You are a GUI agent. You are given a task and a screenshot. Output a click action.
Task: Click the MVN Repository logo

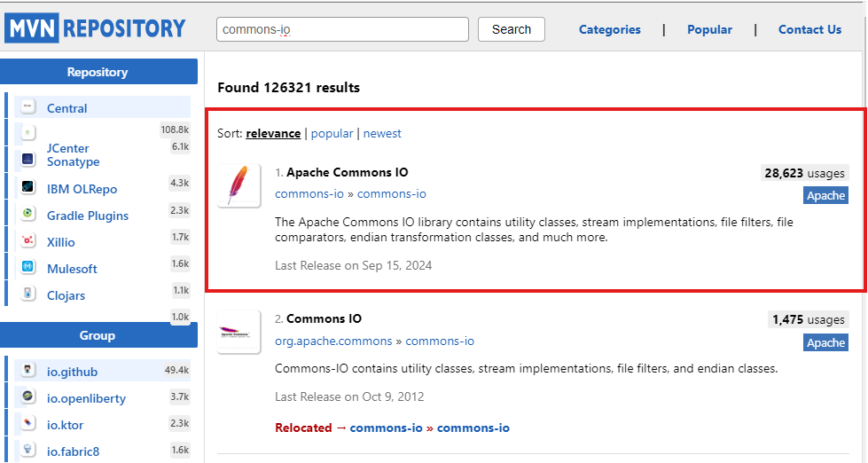tap(95, 28)
